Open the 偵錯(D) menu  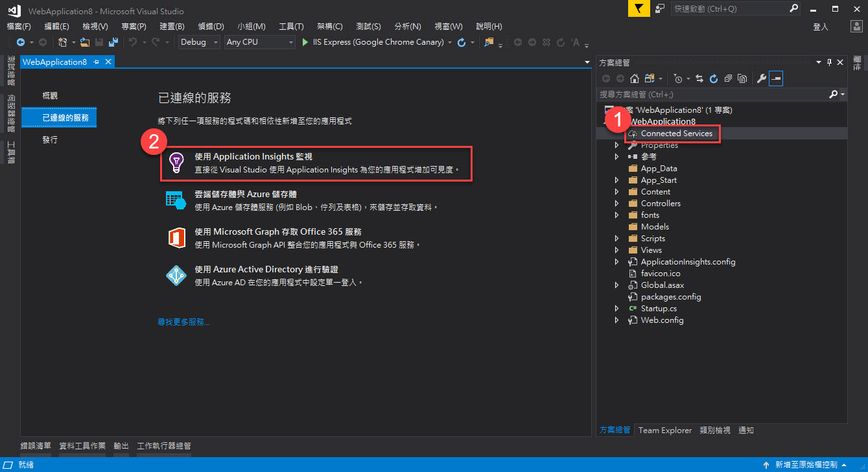pyautogui.click(x=211, y=27)
